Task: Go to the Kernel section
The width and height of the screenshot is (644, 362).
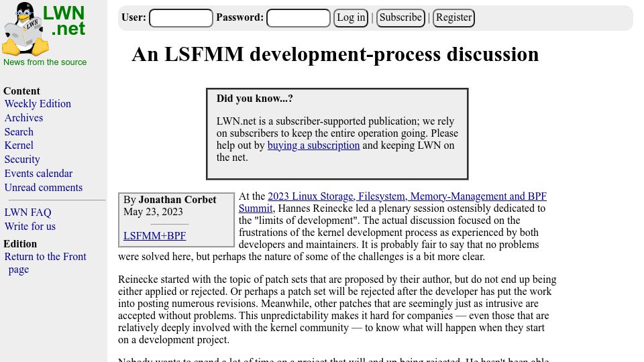Action: [x=19, y=145]
